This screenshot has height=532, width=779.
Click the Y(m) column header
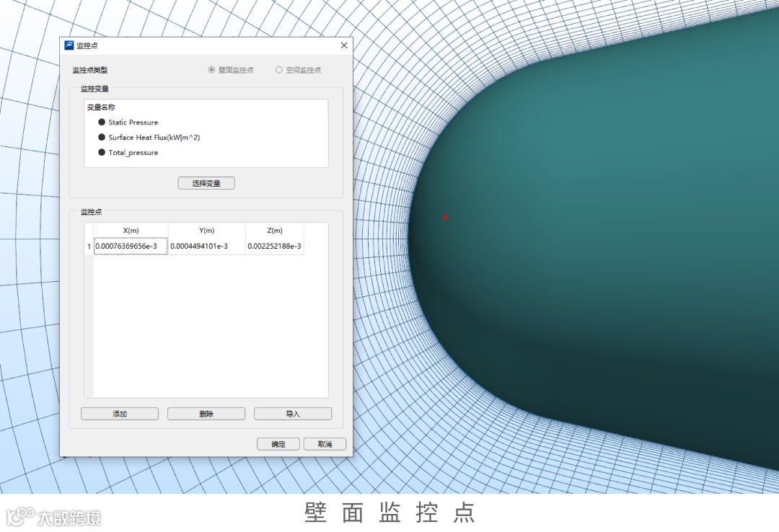click(207, 231)
